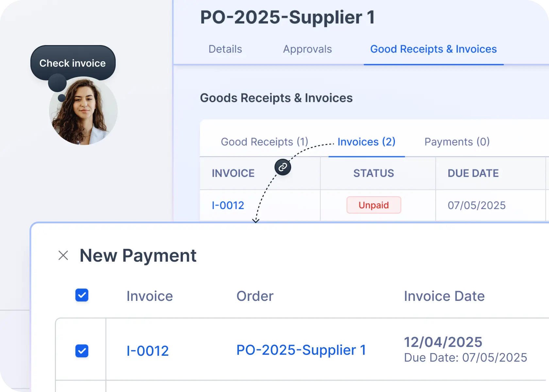
Task: Open invoice I-0012 in the invoices table
Action: pyautogui.click(x=228, y=205)
